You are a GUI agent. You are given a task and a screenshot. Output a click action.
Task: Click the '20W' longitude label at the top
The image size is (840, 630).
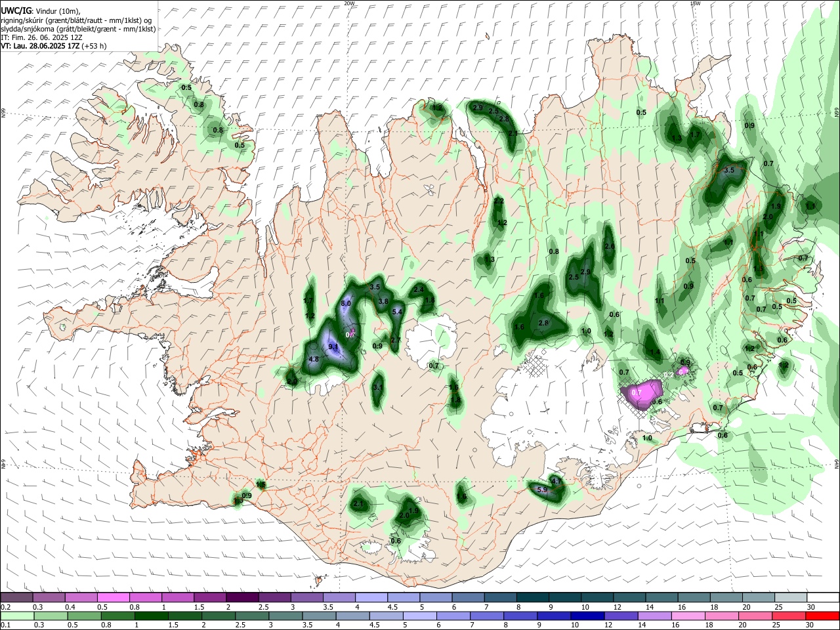349,3
